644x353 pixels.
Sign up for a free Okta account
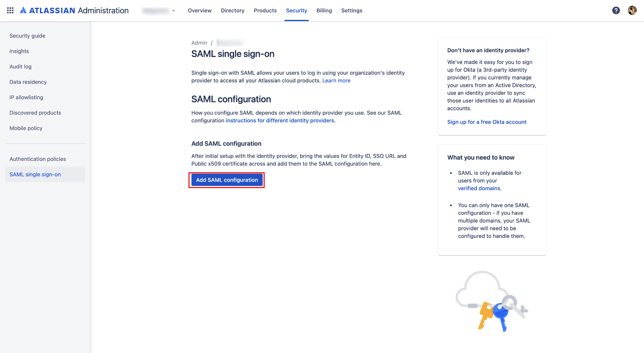[487, 122]
